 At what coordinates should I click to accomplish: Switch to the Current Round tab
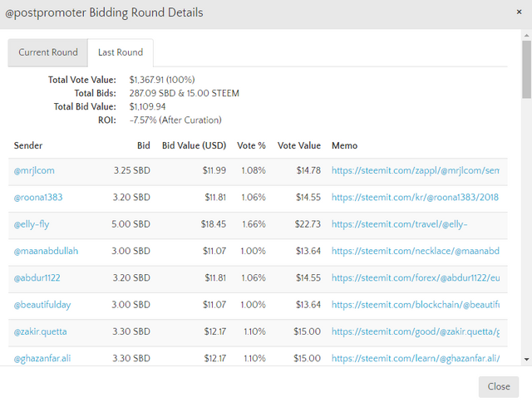48,52
